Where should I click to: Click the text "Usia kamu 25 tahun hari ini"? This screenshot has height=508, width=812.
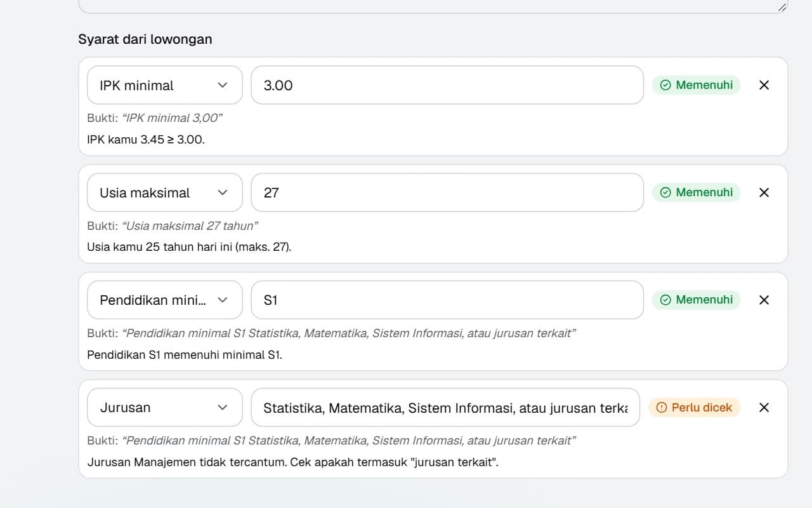click(x=160, y=246)
